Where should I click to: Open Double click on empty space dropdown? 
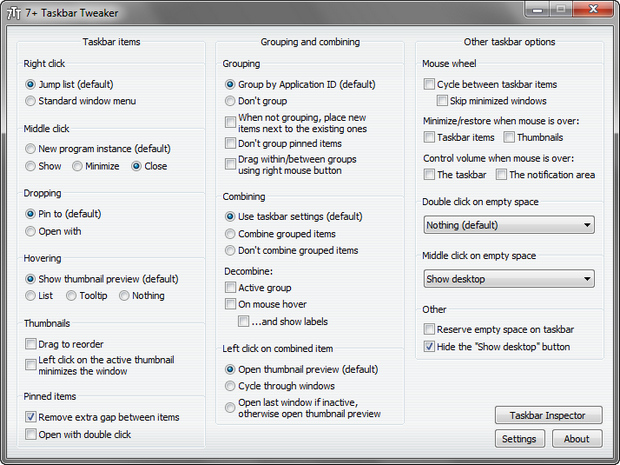tap(509, 225)
